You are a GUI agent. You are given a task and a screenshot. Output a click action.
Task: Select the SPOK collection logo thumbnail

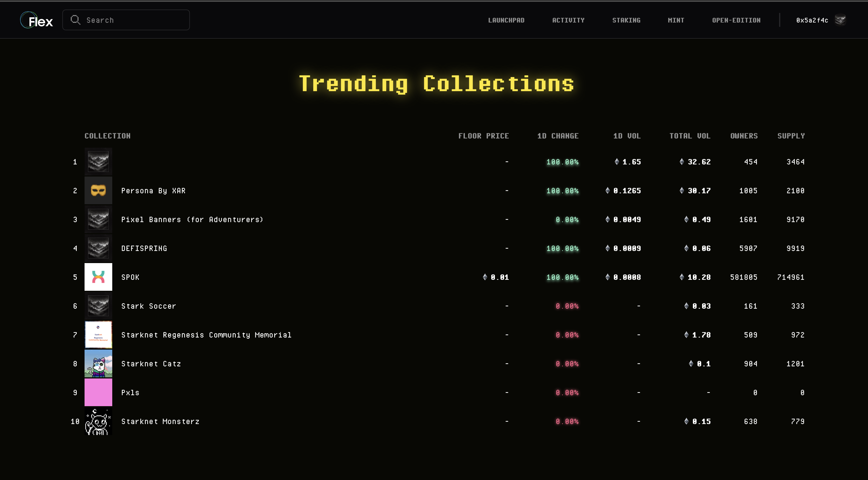pyautogui.click(x=98, y=277)
